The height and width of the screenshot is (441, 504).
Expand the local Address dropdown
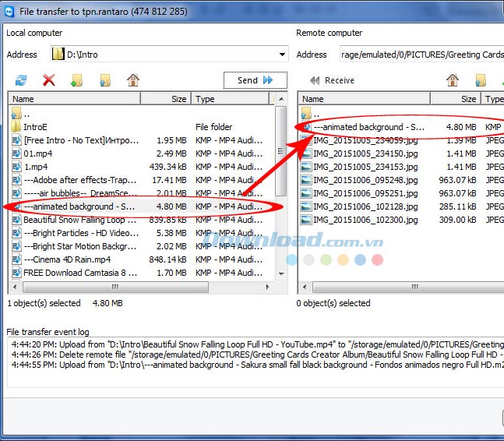tap(281, 55)
